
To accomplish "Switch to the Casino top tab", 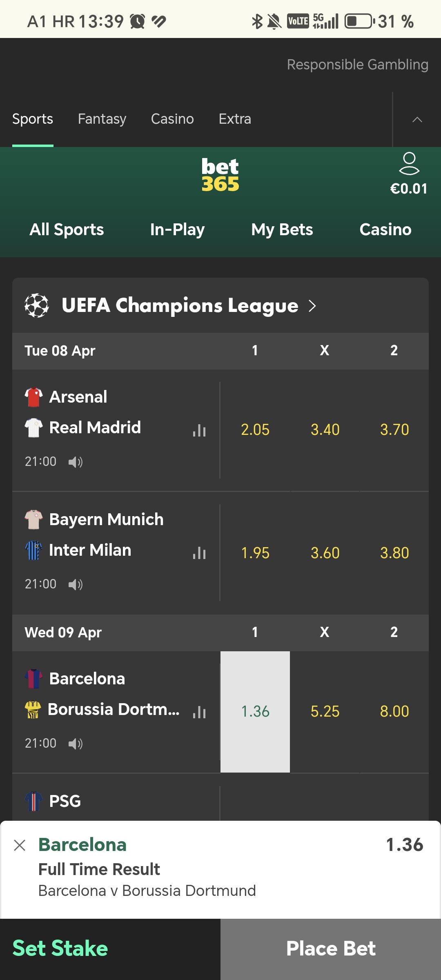I will click(172, 119).
